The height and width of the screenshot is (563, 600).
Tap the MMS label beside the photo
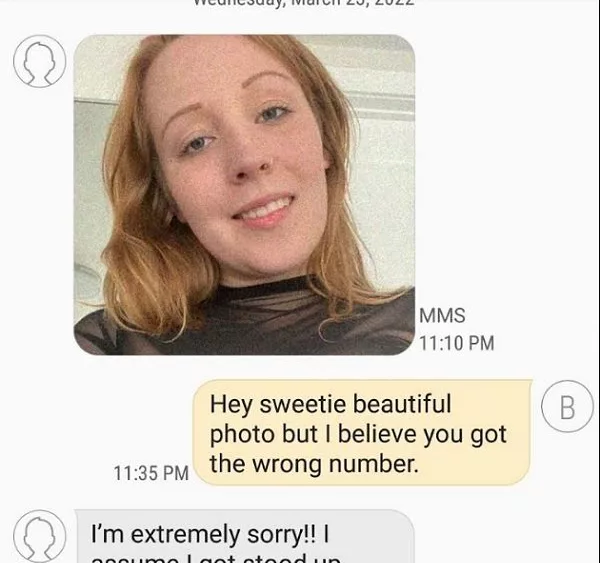point(442,316)
